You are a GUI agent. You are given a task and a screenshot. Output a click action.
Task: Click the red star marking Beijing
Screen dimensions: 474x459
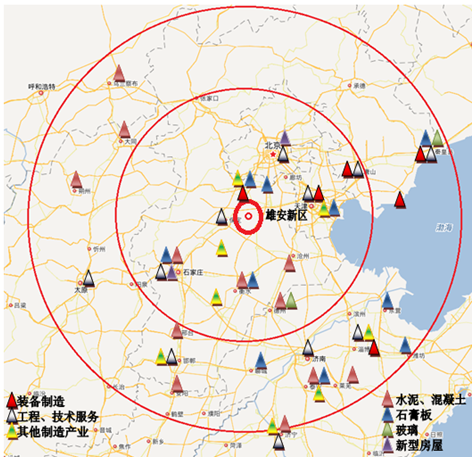(273, 154)
